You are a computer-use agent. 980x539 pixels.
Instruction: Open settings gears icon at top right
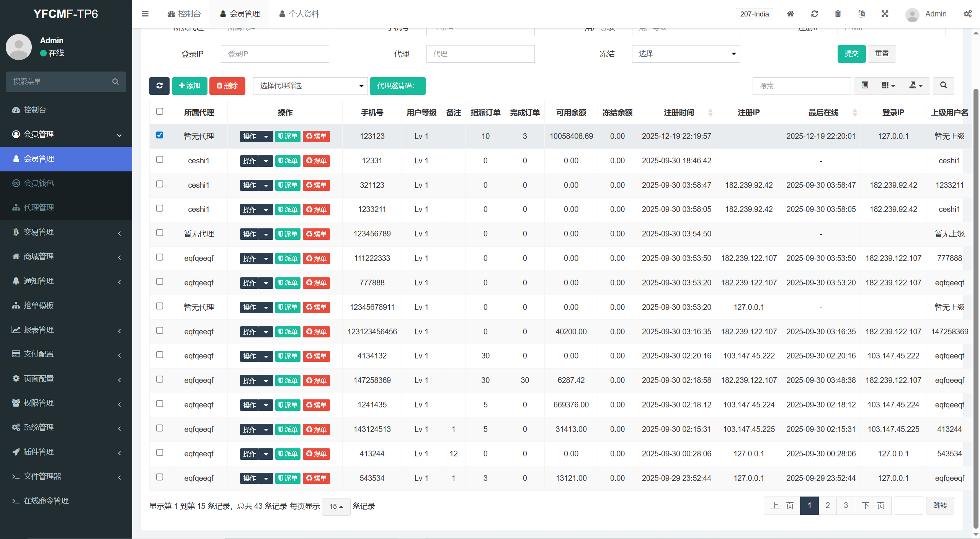tap(967, 14)
